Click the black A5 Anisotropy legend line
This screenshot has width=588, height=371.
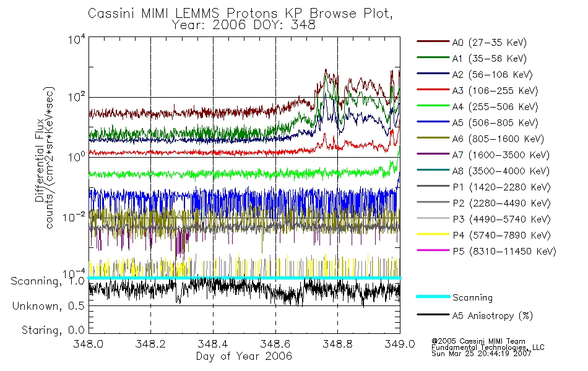[x=433, y=314]
